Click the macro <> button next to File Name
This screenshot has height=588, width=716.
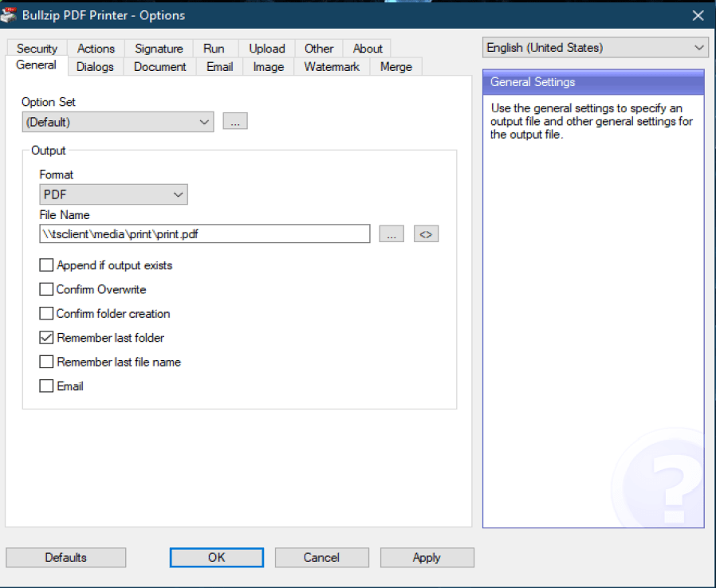point(427,234)
